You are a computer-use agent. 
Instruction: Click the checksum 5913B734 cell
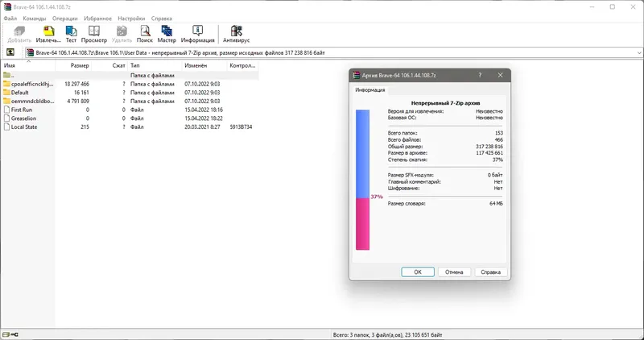241,127
